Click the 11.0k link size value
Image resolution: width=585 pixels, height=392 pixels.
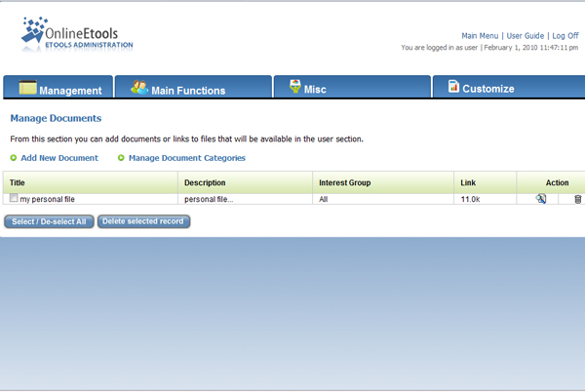point(470,199)
